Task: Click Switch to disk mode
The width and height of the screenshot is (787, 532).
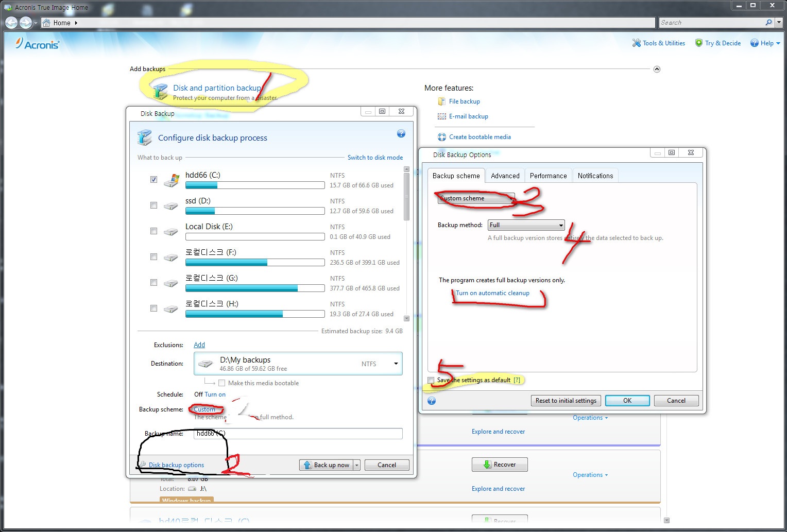Action: [375, 158]
